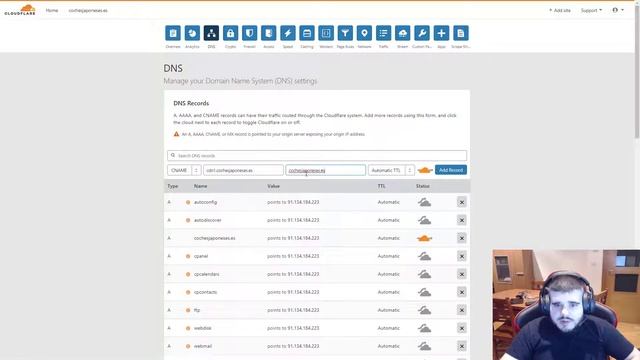Click the cpcalendars record name

207,274
